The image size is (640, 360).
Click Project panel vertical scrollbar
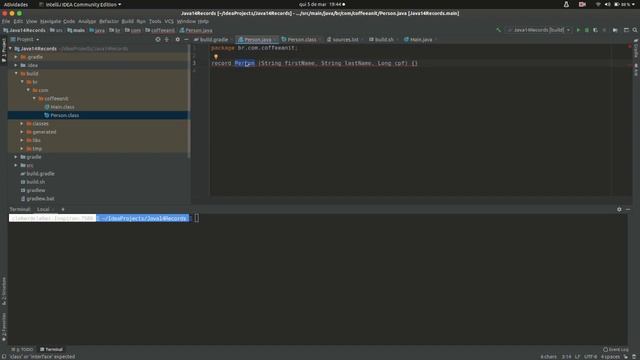189,101
